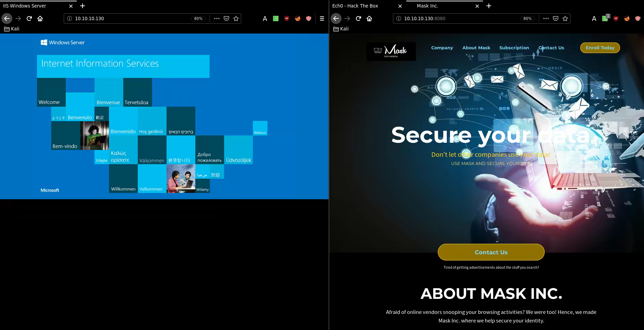This screenshot has height=330, width=644.
Task: Click the green extension icon with badge 1
Action: [605, 18]
